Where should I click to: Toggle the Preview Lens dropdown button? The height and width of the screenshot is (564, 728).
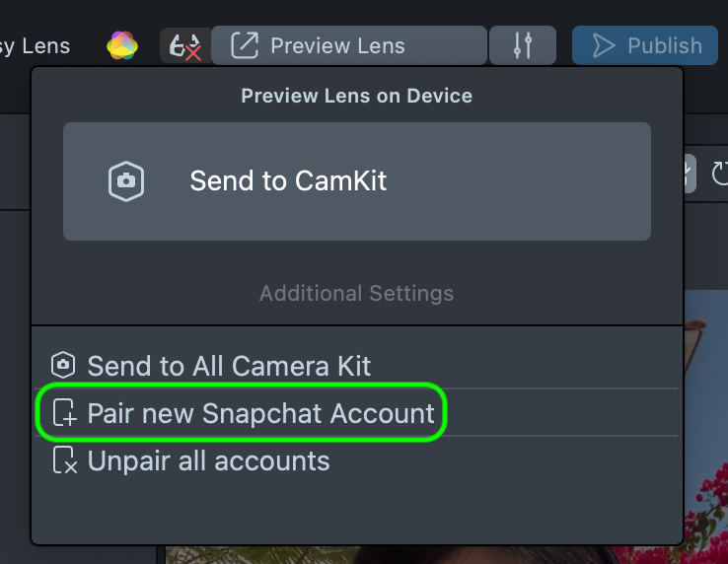[349, 45]
